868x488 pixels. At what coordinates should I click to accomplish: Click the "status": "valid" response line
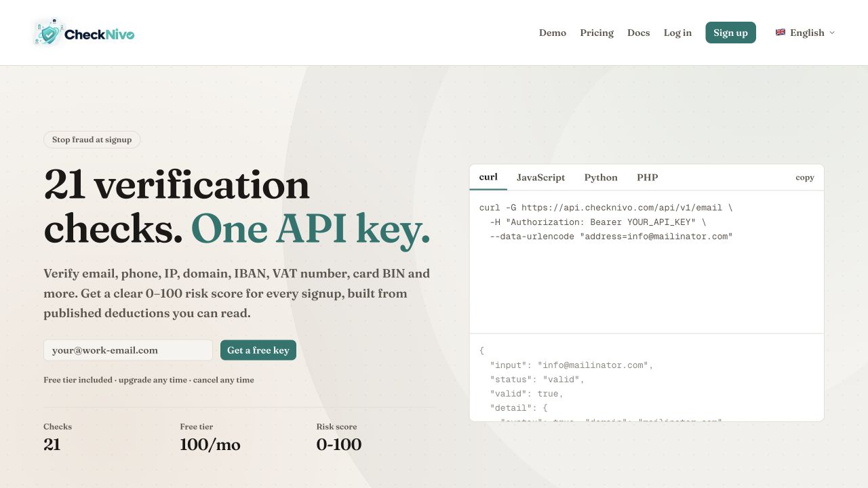coord(537,380)
